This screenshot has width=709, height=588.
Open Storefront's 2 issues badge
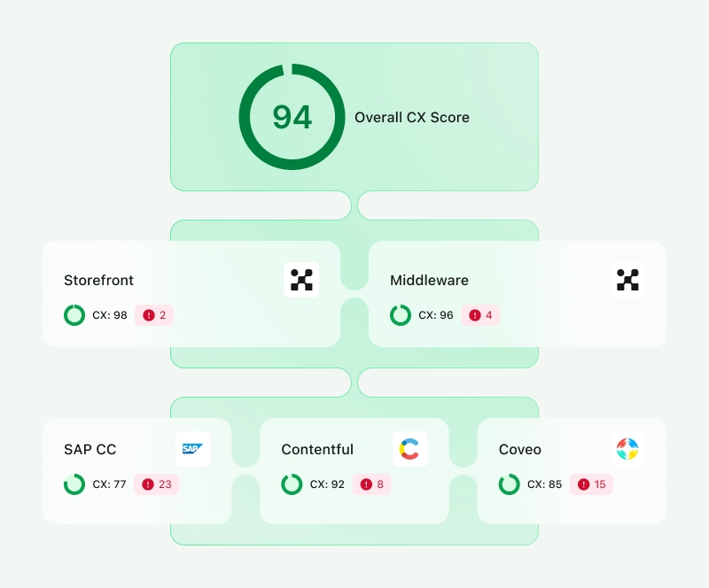point(154,315)
